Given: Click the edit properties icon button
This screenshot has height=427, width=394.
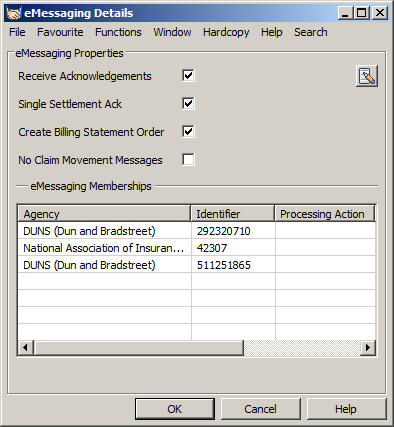Looking at the screenshot, I should (367, 76).
